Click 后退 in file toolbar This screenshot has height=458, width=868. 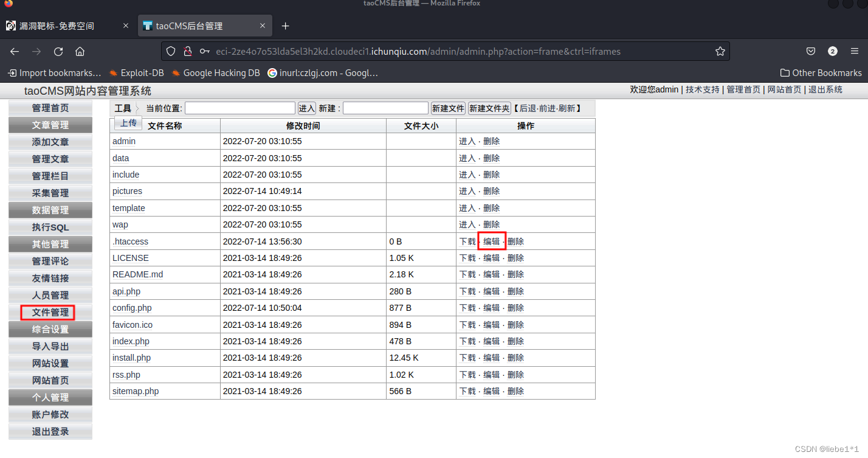(x=528, y=108)
